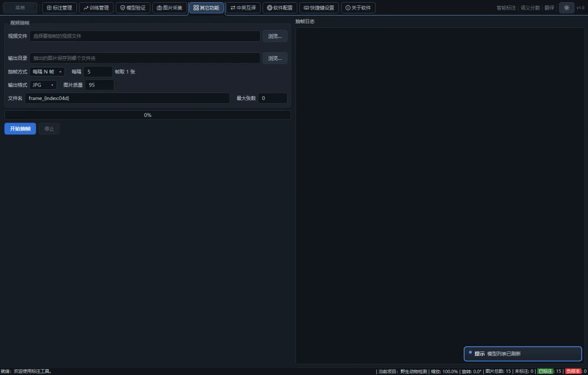Open the 标注管理 tab

point(59,7)
